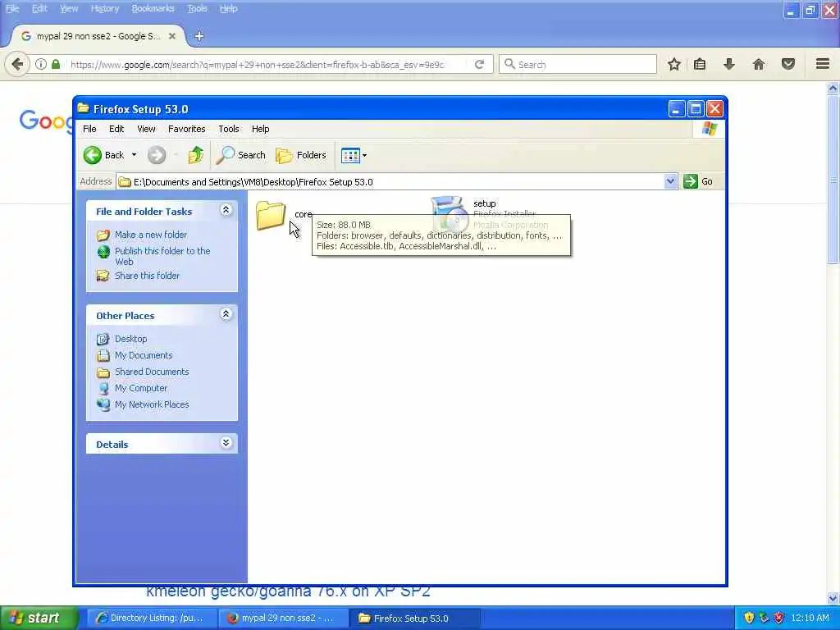Screen dimensions: 840x630
Task: Click Firefox Setup 53.0 taskbar button
Action: [x=416, y=618]
